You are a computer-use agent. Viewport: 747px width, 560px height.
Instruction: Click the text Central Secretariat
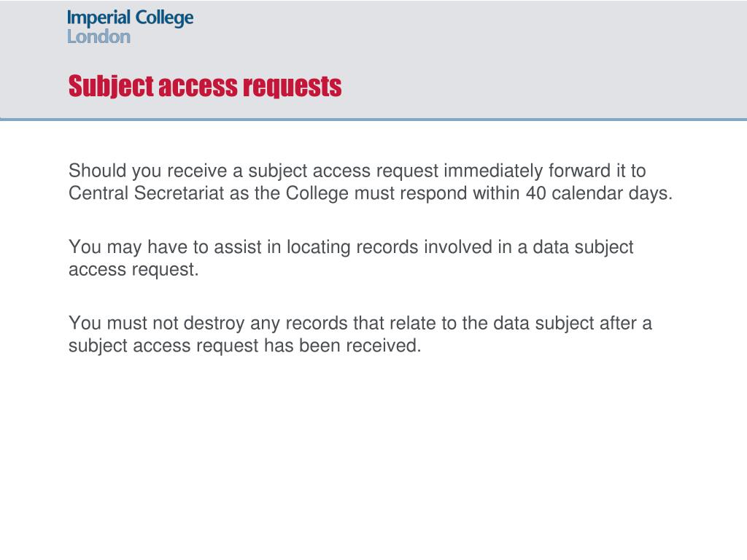[x=146, y=193]
